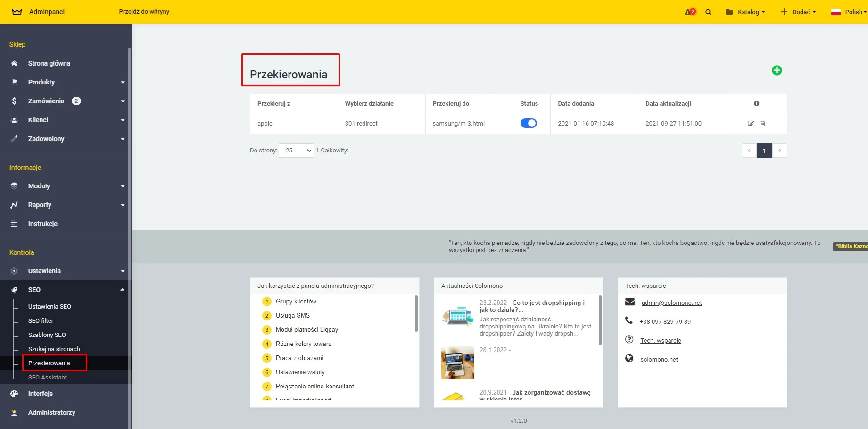This screenshot has width=868, height=429.
Task: Open the alerts icon showing 2 notifications
Action: pos(689,12)
